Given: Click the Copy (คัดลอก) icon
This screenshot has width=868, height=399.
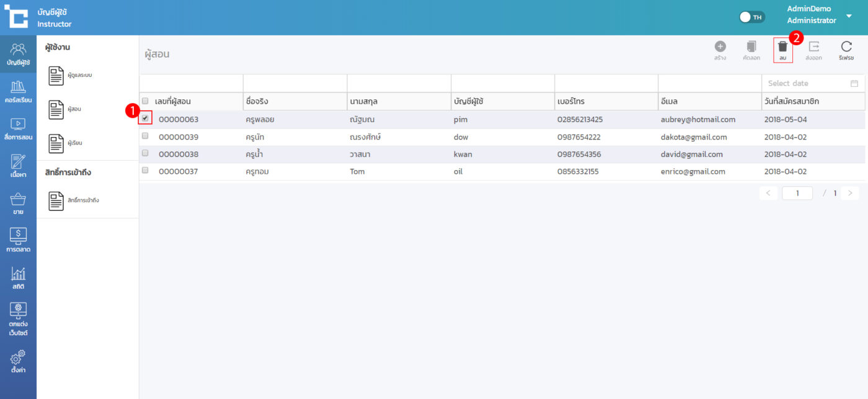Looking at the screenshot, I should (x=751, y=47).
